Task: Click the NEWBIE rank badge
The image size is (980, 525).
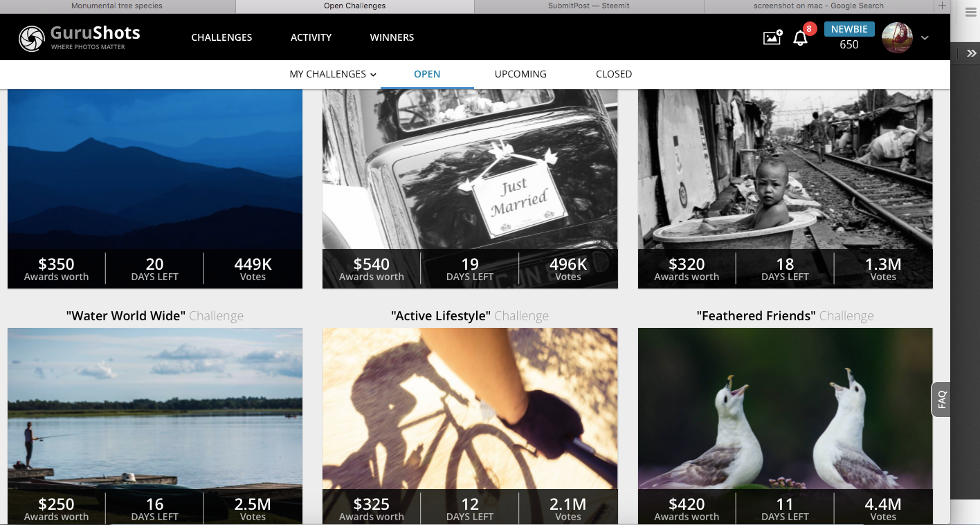Action: (849, 29)
